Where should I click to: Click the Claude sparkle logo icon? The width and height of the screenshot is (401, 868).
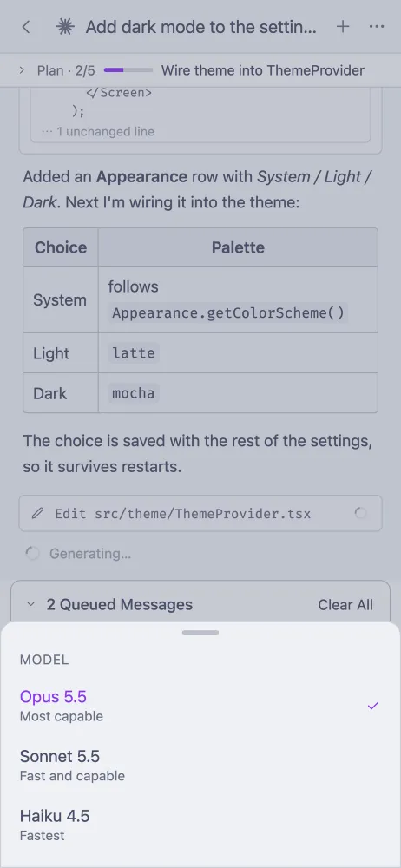point(65,27)
